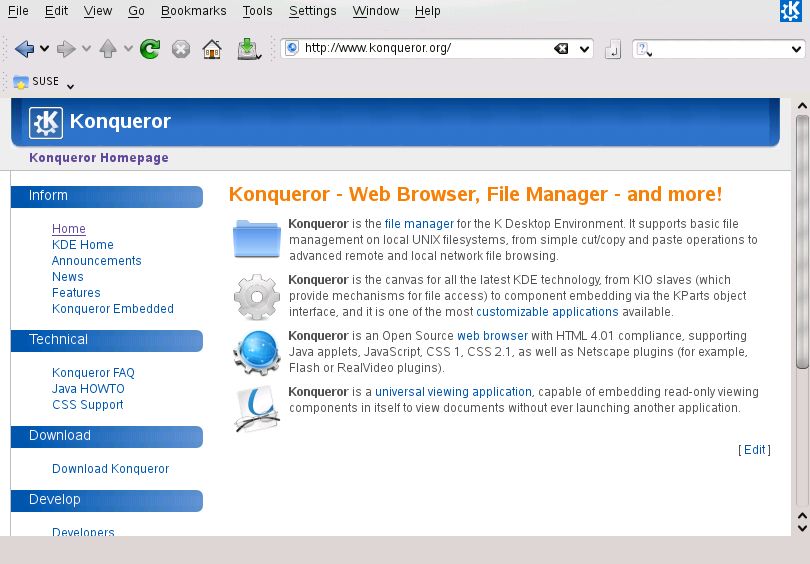Open the KDE Home link
The image size is (810, 564).
point(83,244)
